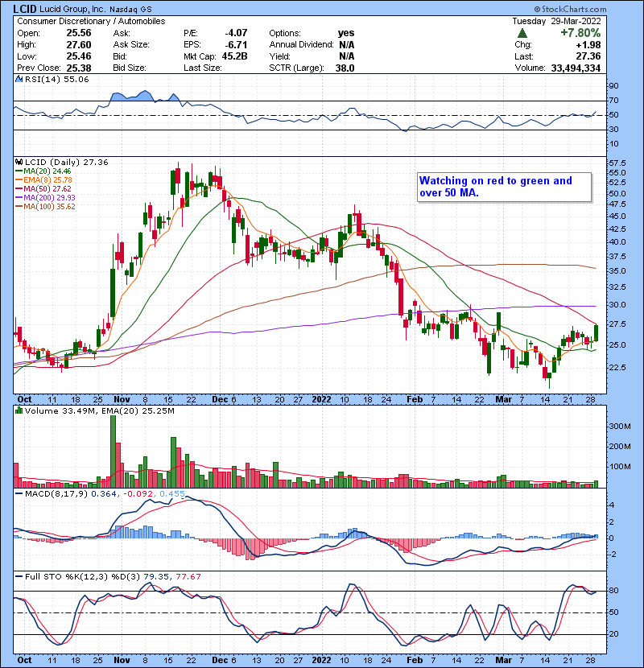Click the largest green volume bar in late October

point(113,452)
